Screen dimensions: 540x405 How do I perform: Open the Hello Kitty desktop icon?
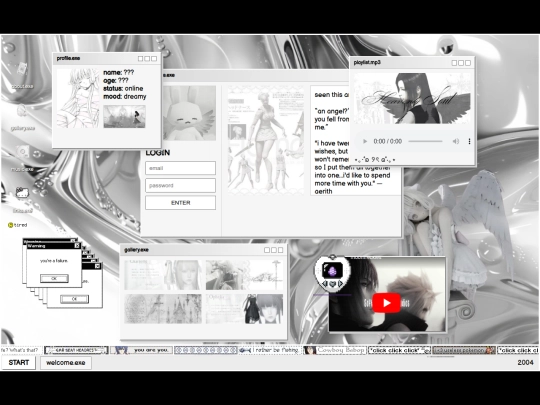22,200
